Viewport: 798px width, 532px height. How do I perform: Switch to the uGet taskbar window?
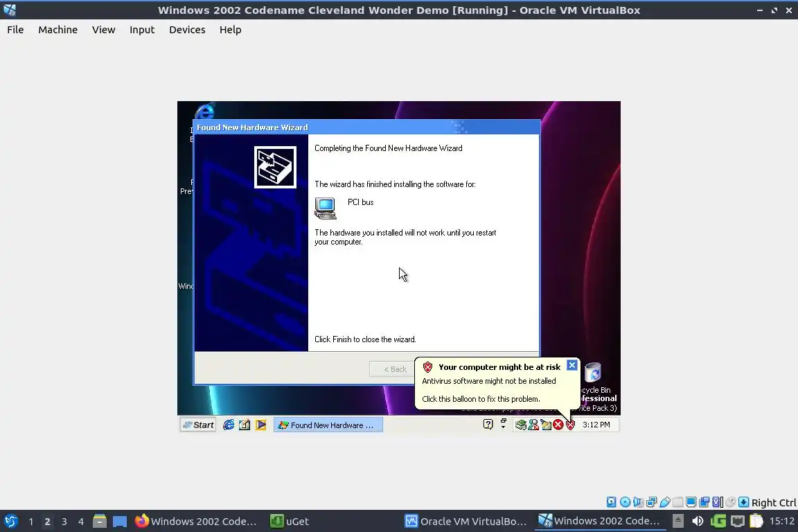290,521
